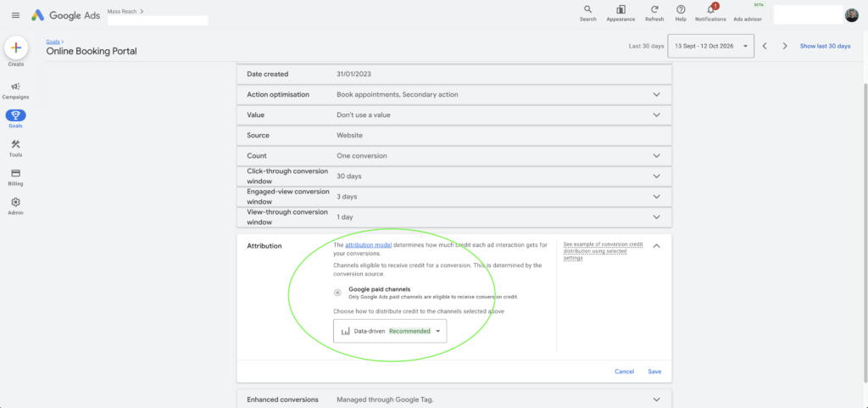The width and height of the screenshot is (868, 408).
Task: Open Goals in the sidebar
Action: [x=15, y=119]
